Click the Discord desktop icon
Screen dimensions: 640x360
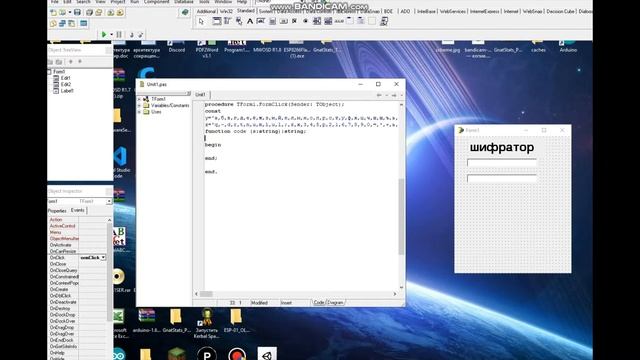pos(177,46)
